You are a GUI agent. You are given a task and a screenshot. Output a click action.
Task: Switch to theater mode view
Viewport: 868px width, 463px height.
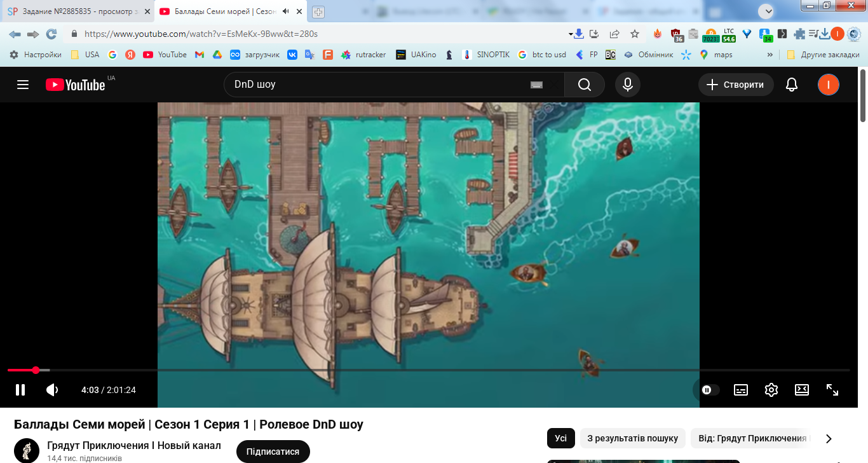pyautogui.click(x=802, y=390)
